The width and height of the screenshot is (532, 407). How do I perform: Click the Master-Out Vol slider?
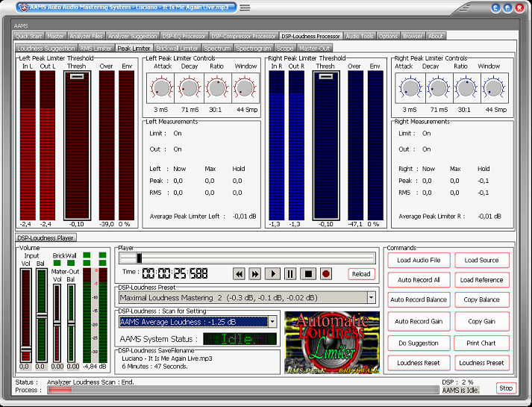[x=57, y=323]
